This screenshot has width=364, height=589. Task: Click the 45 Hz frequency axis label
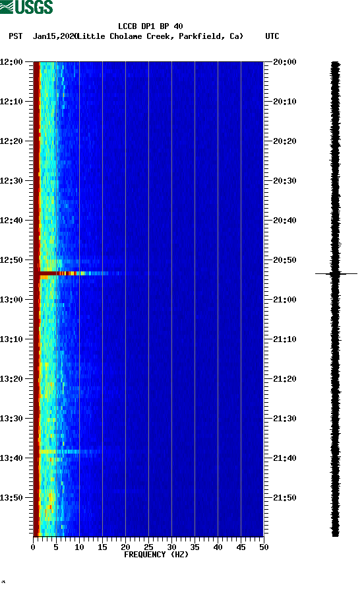click(x=241, y=547)
